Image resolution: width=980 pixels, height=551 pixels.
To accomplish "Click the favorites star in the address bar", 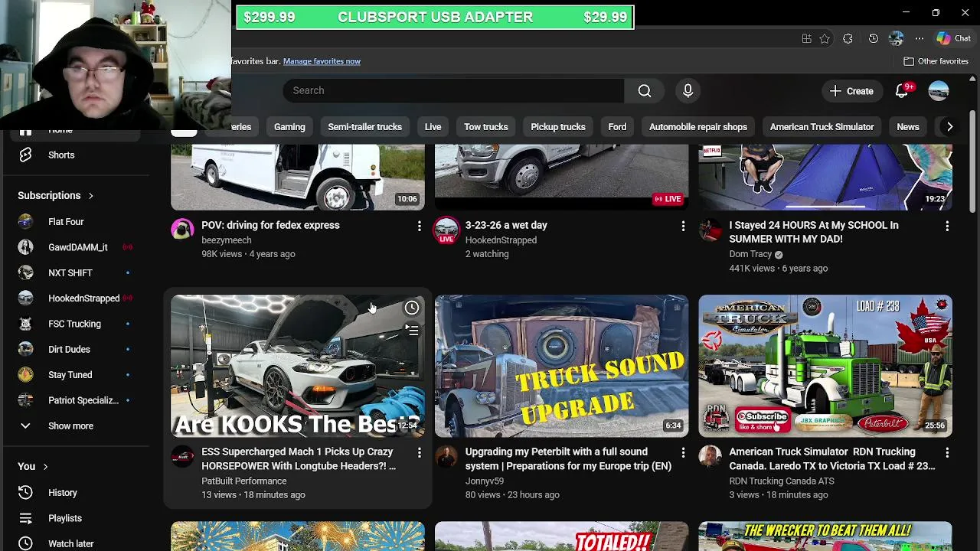I will [825, 38].
